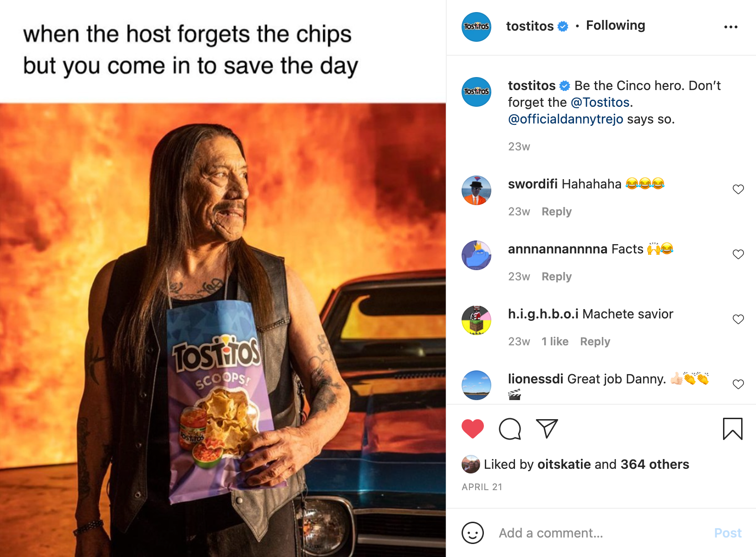Open the emoji picker smiley icon
Image resolution: width=756 pixels, height=557 pixels.
tap(473, 533)
